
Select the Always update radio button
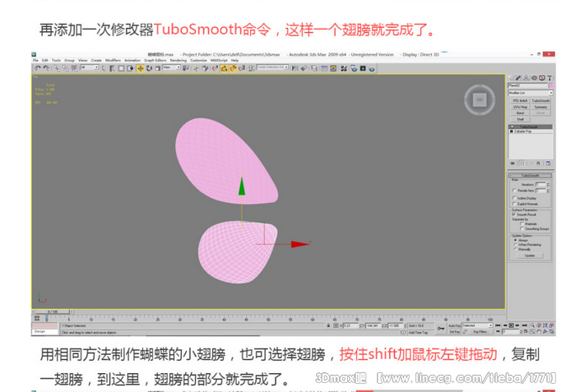click(x=515, y=240)
